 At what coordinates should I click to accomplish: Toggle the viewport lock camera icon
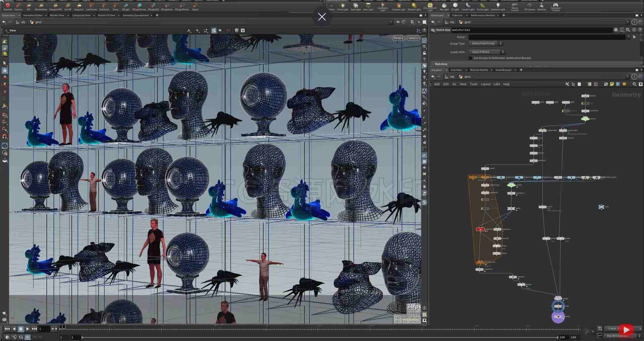tap(424, 53)
